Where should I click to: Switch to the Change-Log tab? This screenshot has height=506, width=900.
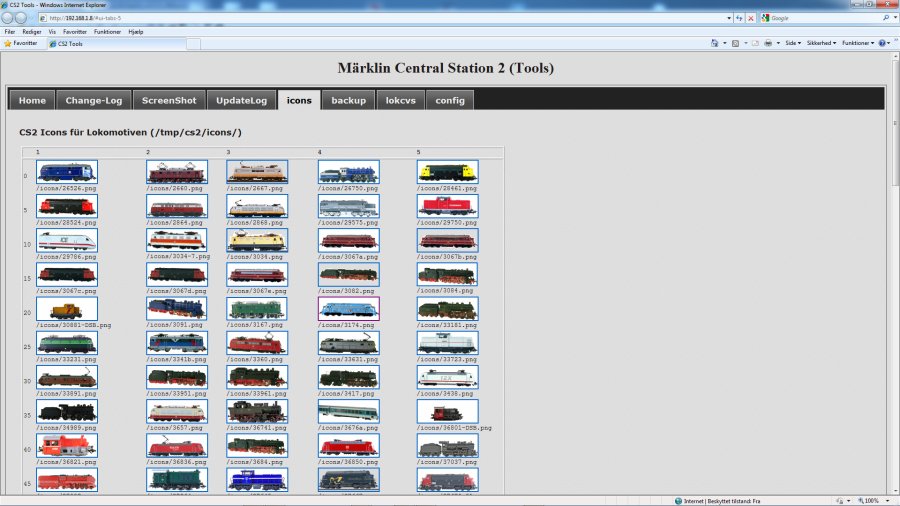[x=94, y=100]
